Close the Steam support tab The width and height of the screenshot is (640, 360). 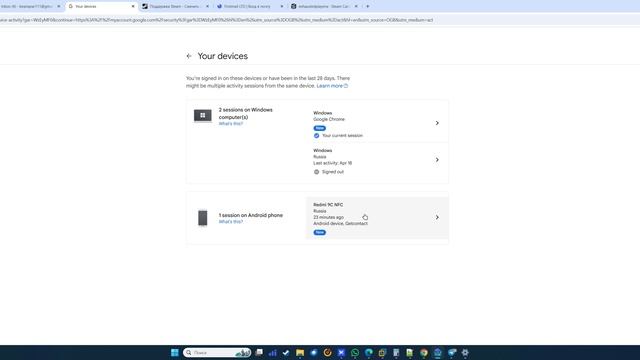207,7
